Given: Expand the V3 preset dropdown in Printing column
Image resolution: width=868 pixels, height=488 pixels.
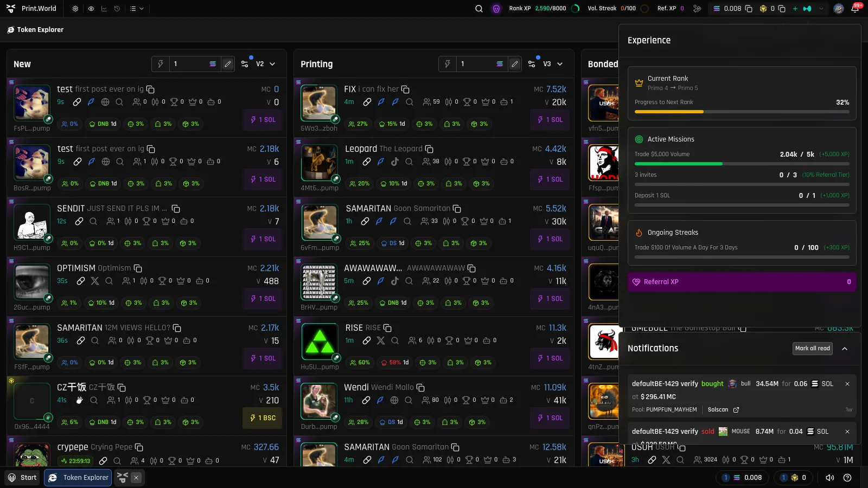Looking at the screenshot, I should tap(553, 64).
